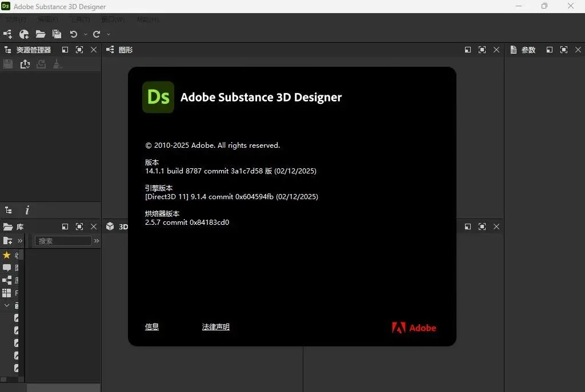Click the 库 panel folder icon

click(x=8, y=227)
